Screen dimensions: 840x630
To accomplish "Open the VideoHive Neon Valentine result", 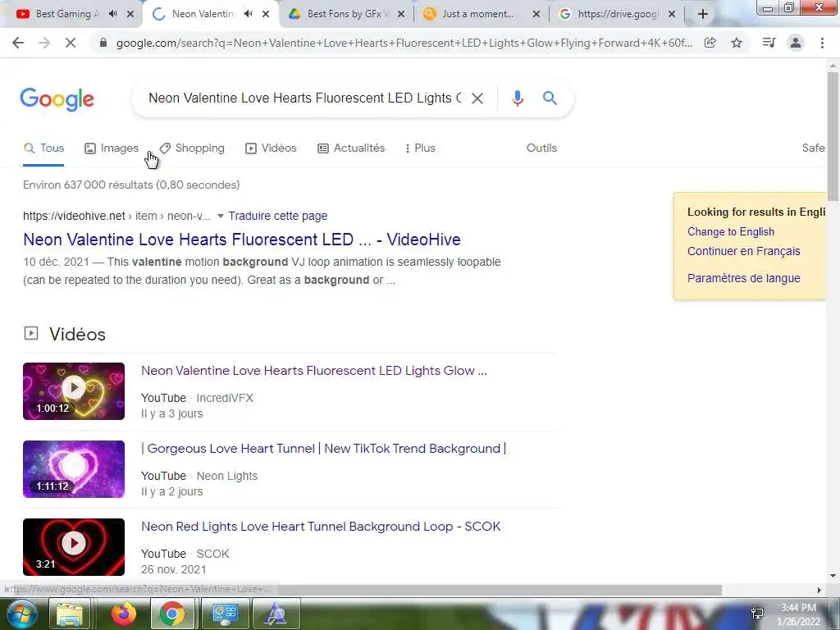I will click(242, 240).
